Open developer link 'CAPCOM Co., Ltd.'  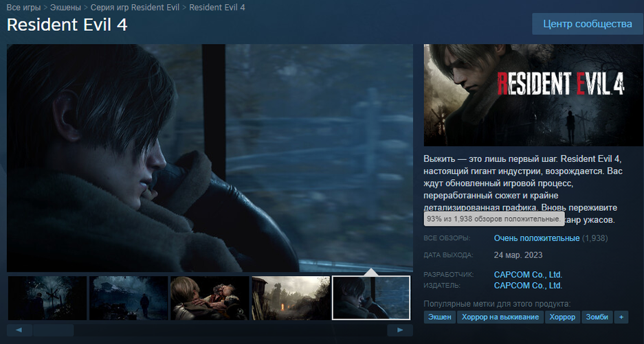(x=528, y=274)
